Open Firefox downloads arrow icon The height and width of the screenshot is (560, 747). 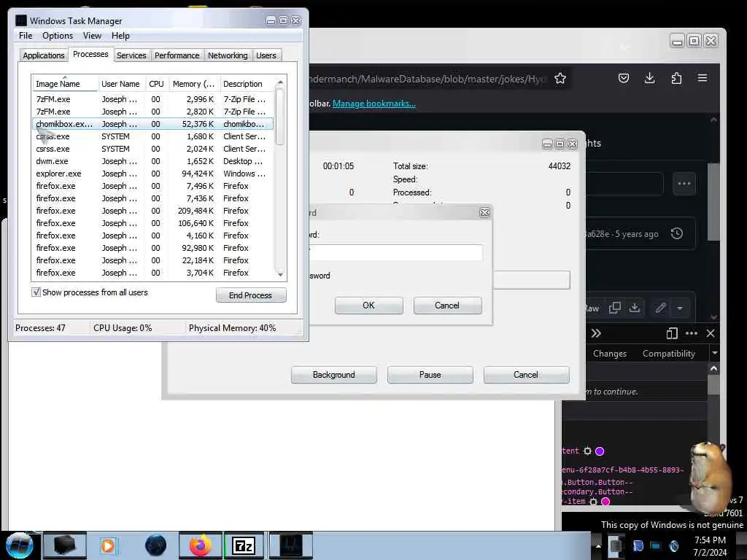click(x=649, y=78)
